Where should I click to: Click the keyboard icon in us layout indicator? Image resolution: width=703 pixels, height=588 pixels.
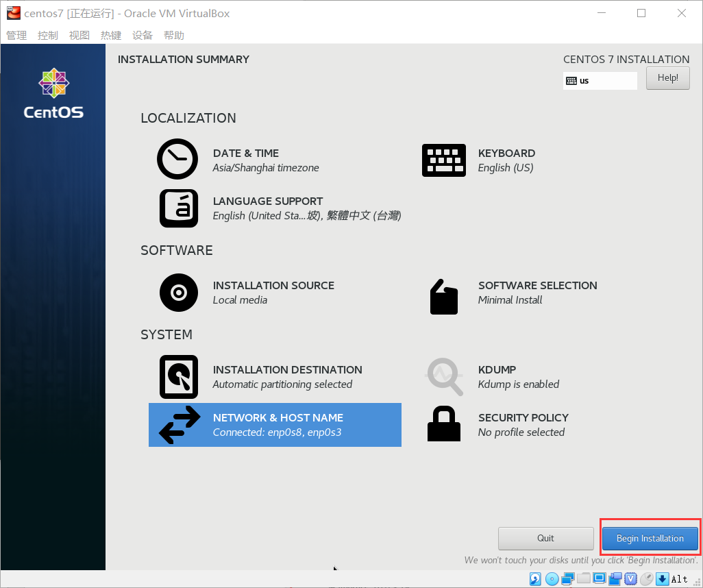pos(571,81)
